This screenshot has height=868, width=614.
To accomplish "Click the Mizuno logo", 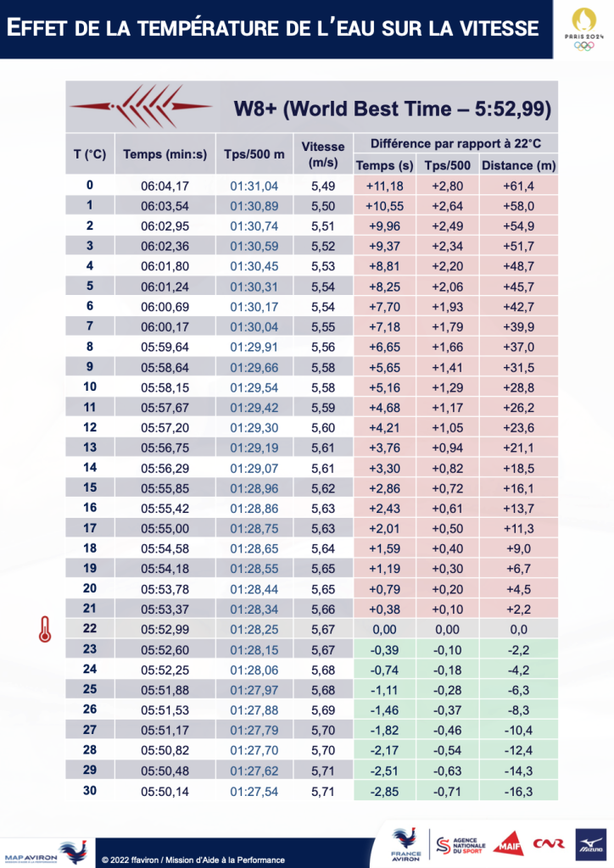I will pos(588,844).
